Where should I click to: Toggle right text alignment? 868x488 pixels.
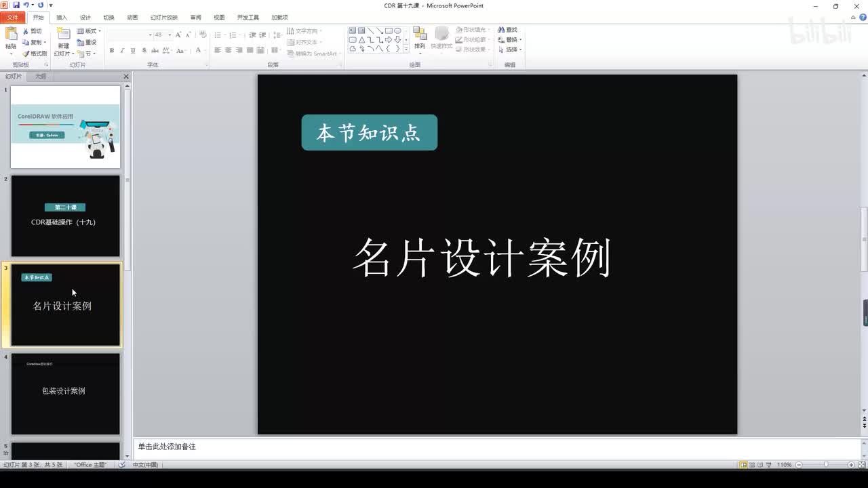[239, 50]
